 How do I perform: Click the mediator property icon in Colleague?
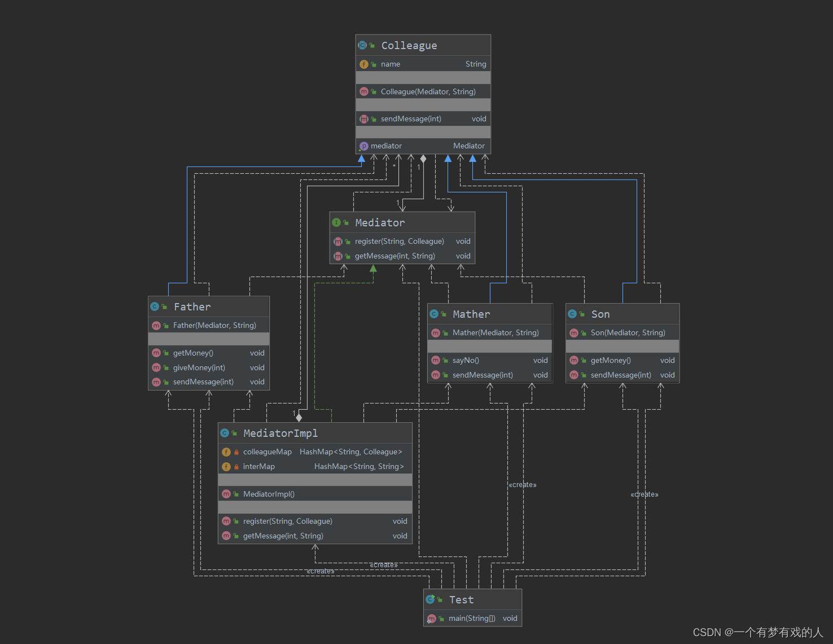[363, 146]
